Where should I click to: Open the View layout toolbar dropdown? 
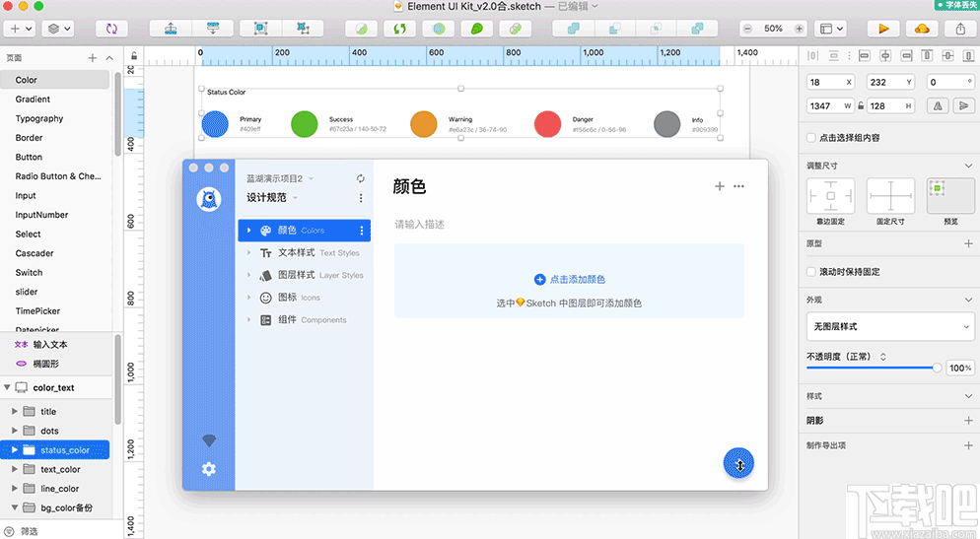[832, 29]
